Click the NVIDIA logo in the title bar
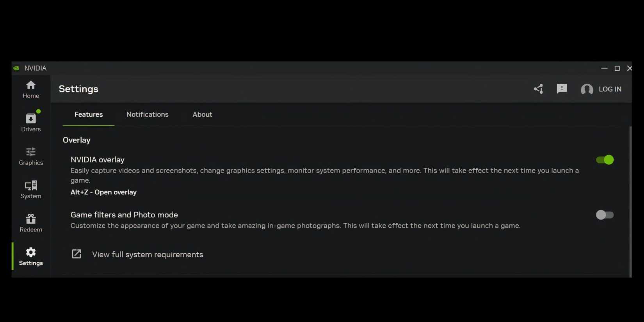The image size is (644, 322). [16, 68]
